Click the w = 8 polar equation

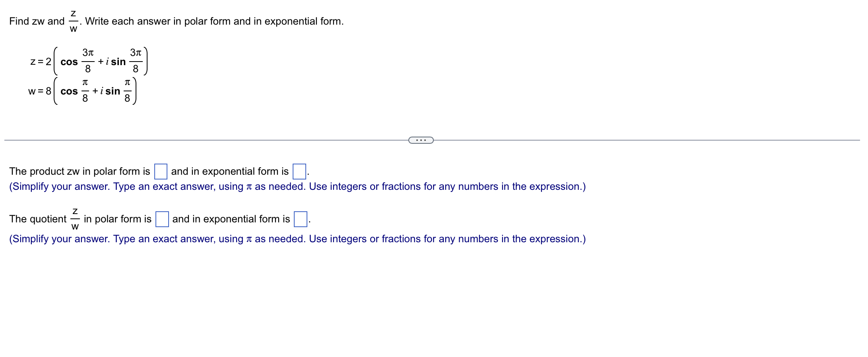coord(82,92)
